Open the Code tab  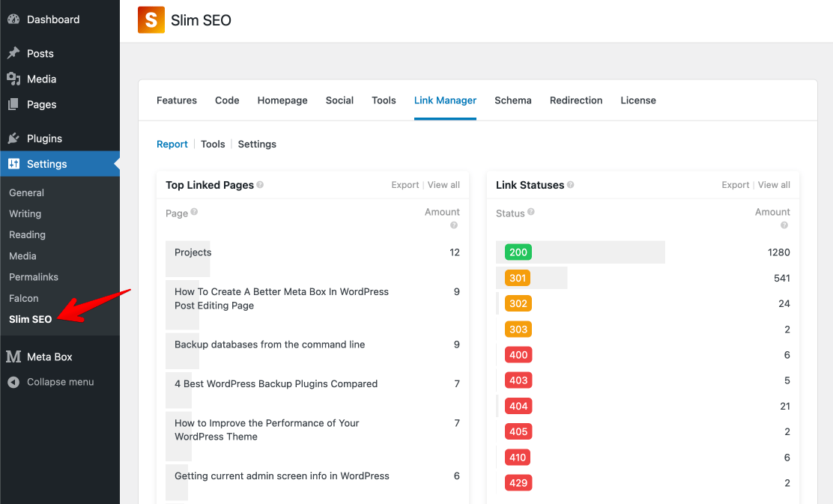(227, 100)
